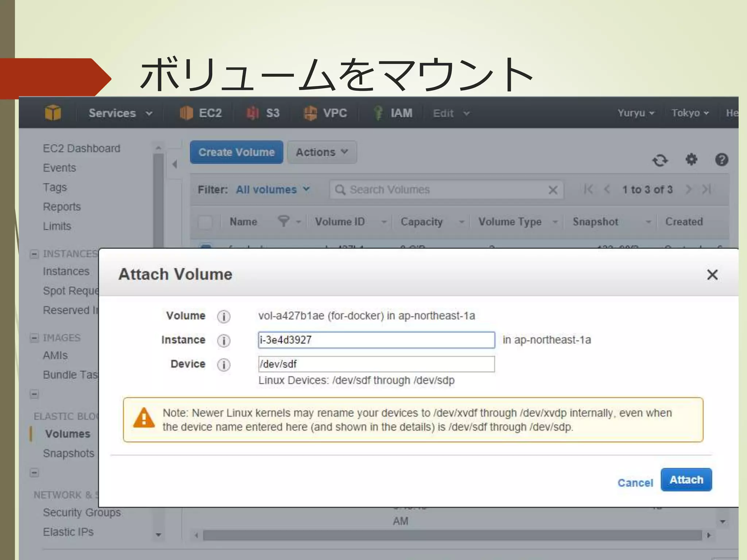Screen dimensions: 747x560
Task: Toggle the select-all volumes checkbox
Action: (x=205, y=222)
